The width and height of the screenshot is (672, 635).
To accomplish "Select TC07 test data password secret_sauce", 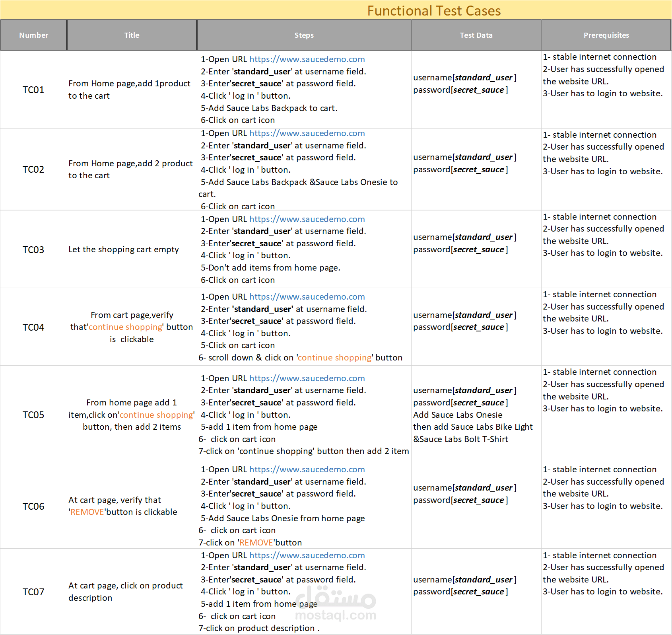I will pos(460,592).
